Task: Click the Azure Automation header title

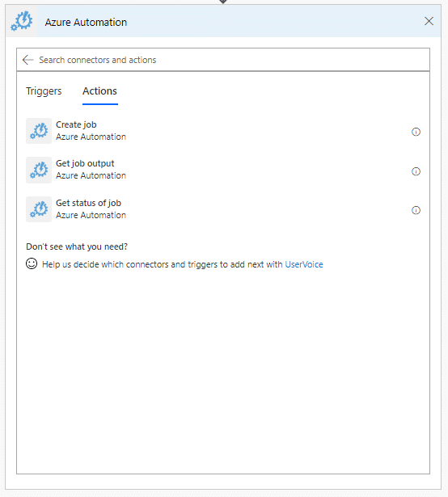Action: (86, 22)
